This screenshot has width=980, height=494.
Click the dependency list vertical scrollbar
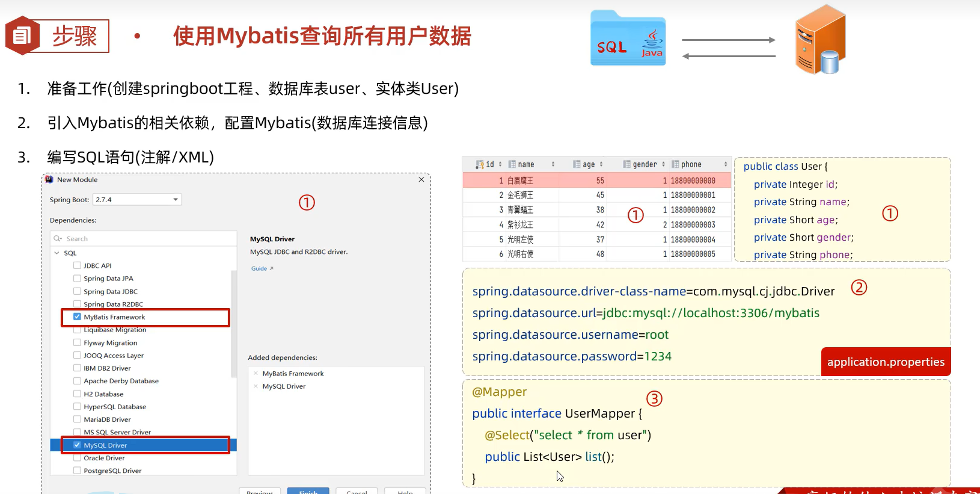click(x=234, y=324)
